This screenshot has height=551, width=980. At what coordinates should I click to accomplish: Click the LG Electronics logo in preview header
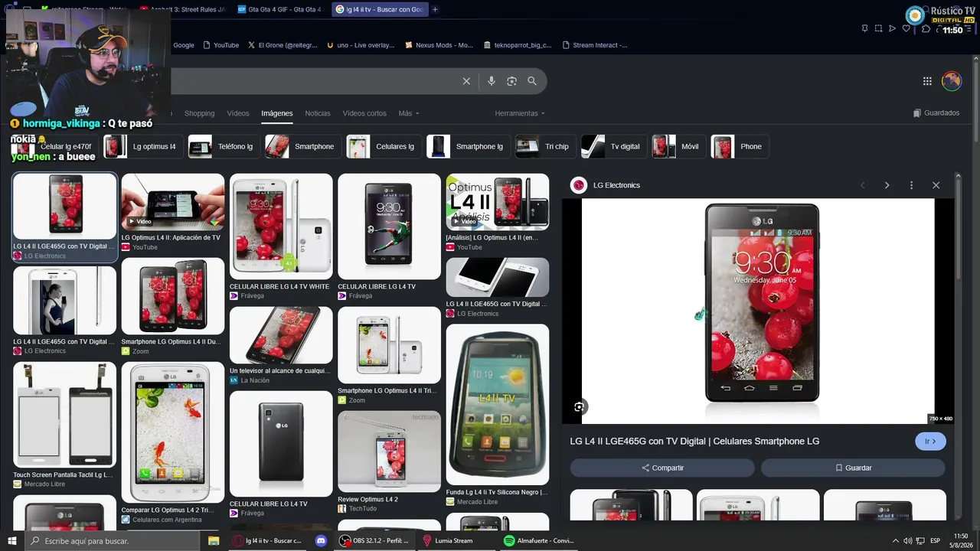click(579, 185)
